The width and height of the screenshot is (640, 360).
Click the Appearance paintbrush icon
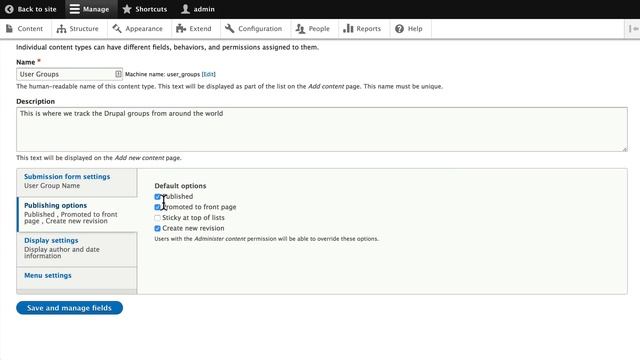click(x=117, y=29)
